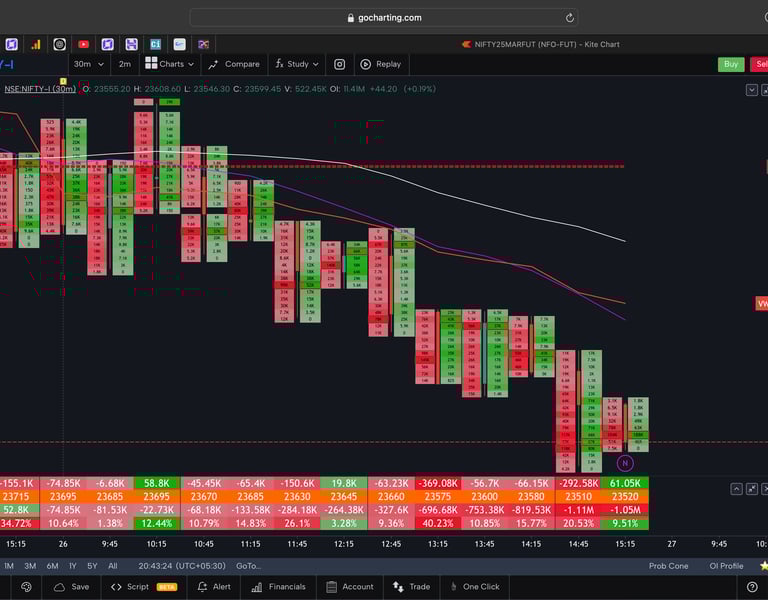Click the orange VW label on price axis

(762, 304)
